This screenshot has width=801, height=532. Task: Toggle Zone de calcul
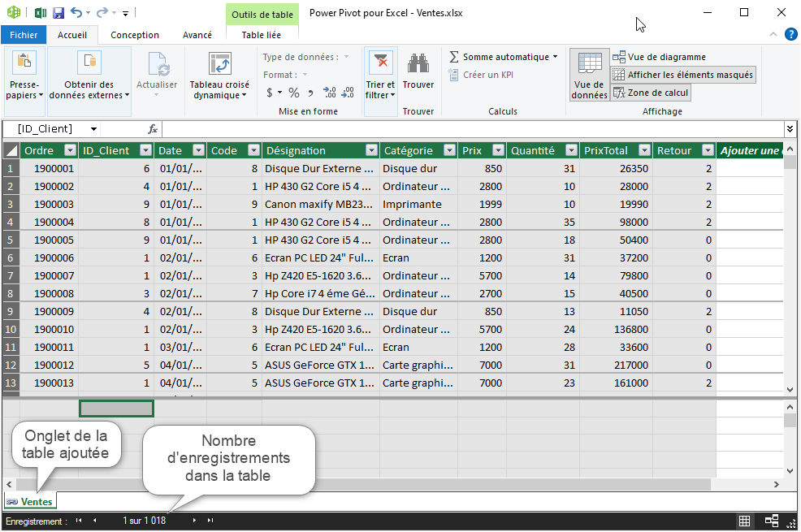coord(651,93)
